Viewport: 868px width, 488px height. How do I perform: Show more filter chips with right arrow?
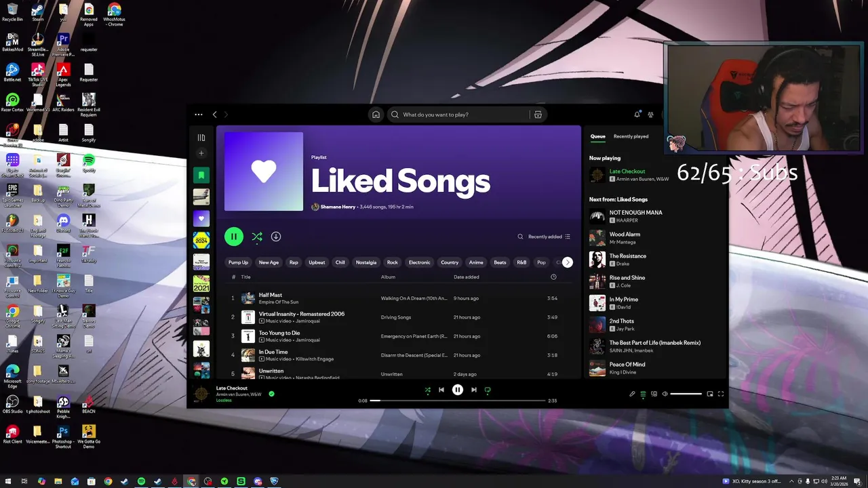568,262
